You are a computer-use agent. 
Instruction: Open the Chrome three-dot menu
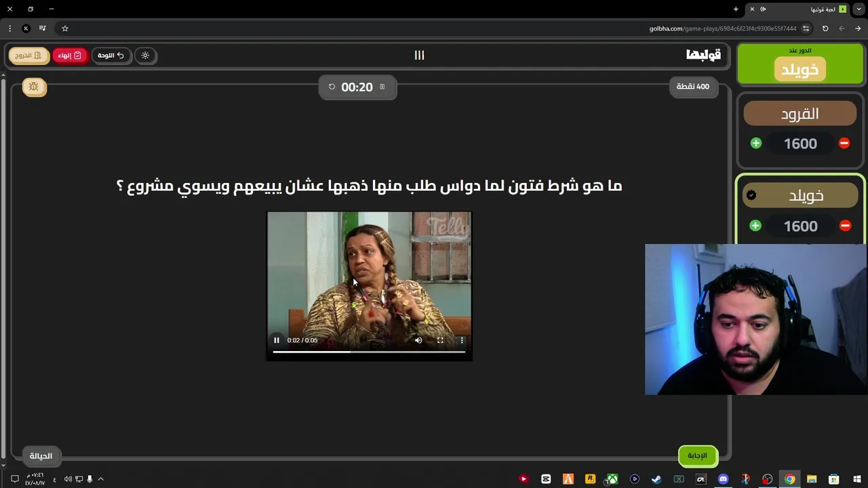(x=9, y=28)
